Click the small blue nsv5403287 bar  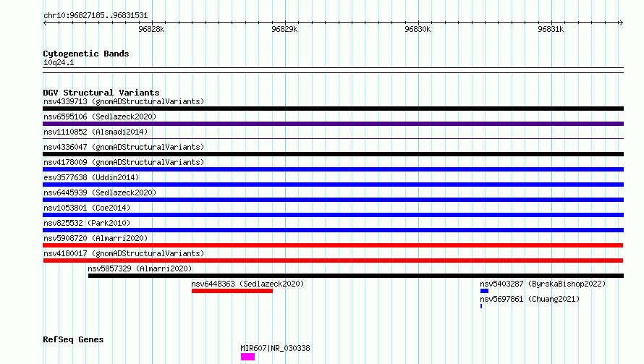point(484,291)
